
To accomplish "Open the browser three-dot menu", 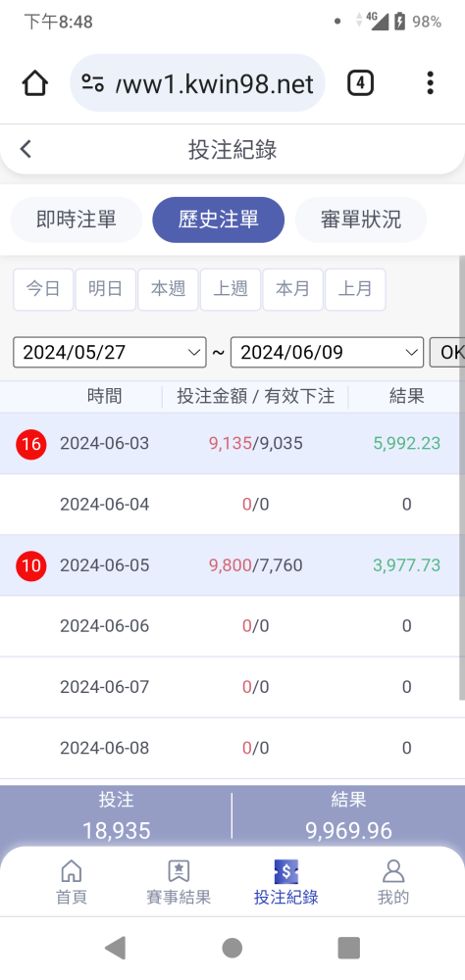I will coord(430,83).
